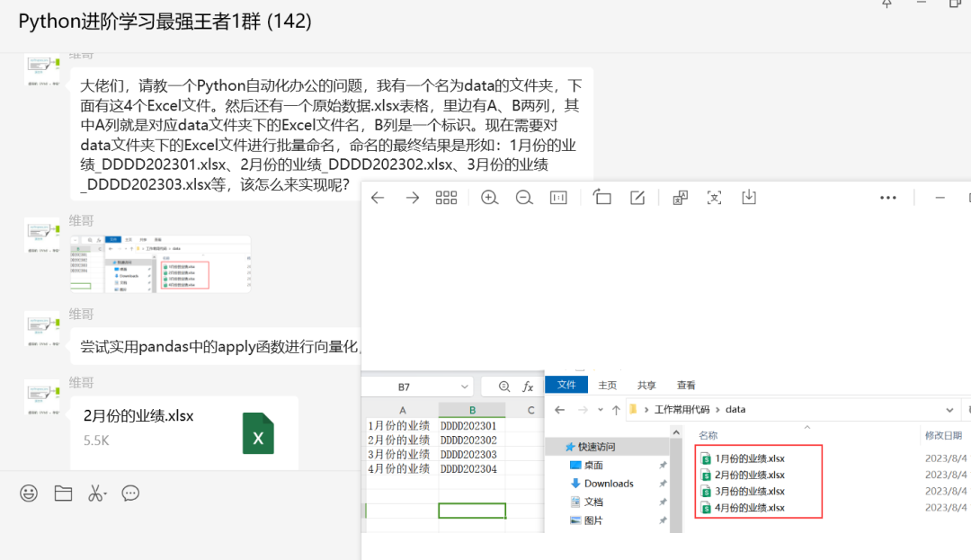Unpin 桌面 from Quick Access
This screenshot has width=971, height=560.
pyautogui.click(x=662, y=465)
